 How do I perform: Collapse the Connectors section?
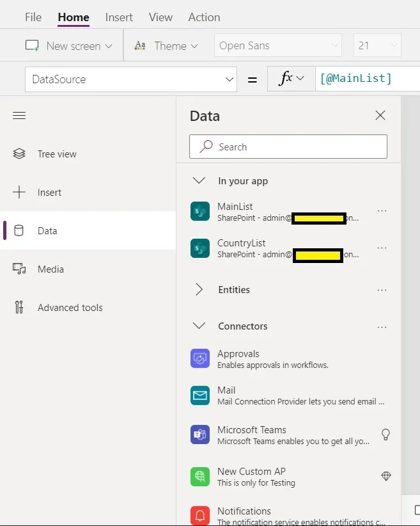coord(199,326)
